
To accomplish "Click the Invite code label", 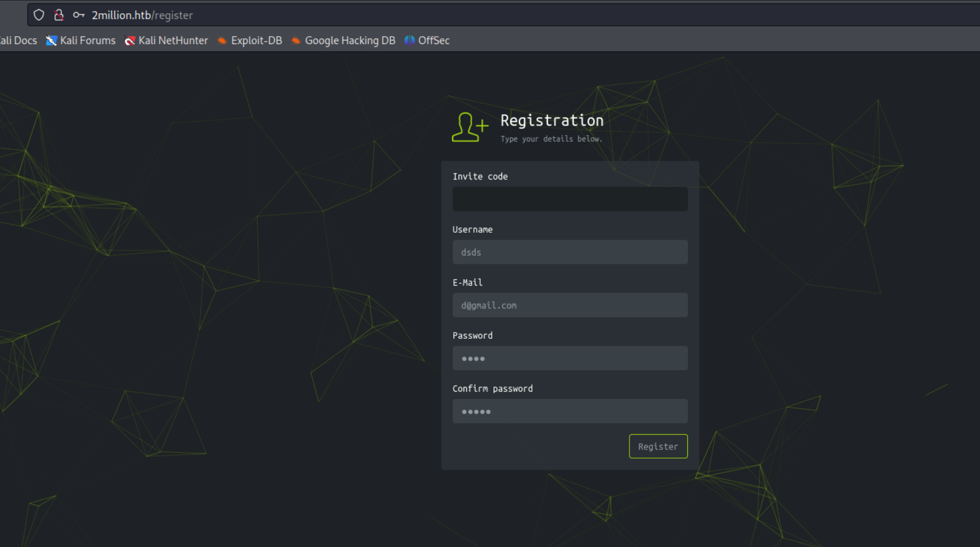I will pos(480,177).
